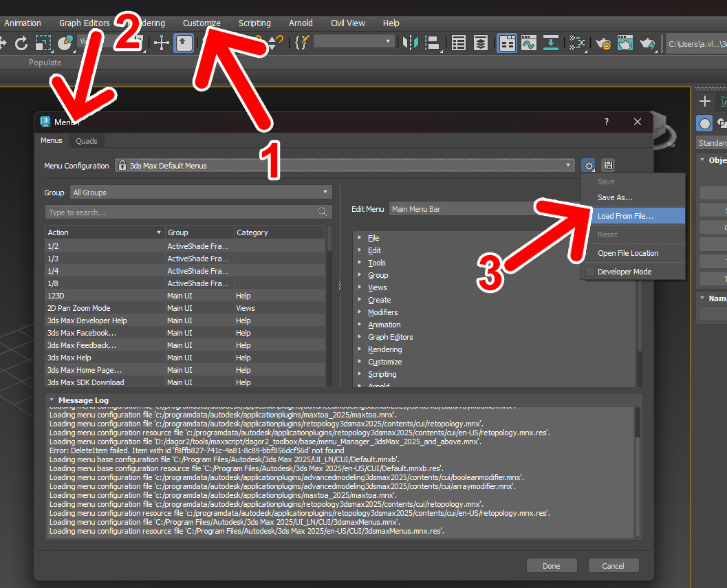This screenshot has height=588, width=727.
Task: Open the Scripting menu
Action: click(254, 23)
